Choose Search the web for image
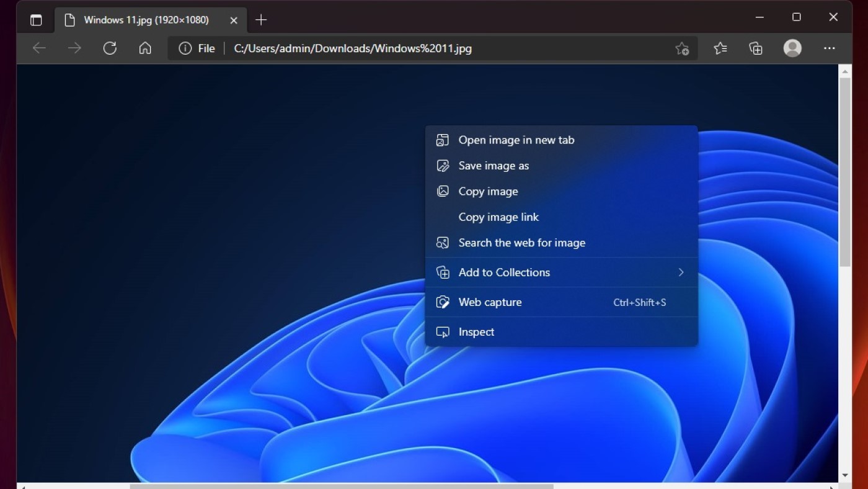The width and height of the screenshot is (868, 489). [x=561, y=243]
